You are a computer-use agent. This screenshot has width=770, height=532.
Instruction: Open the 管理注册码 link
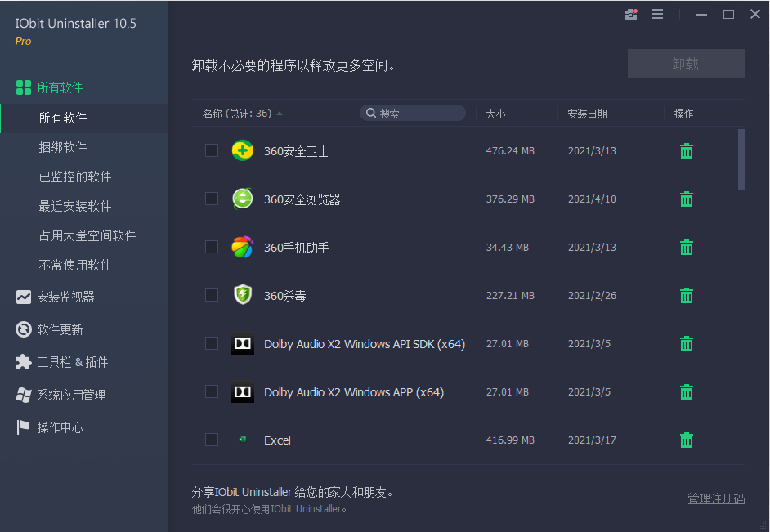coord(716,498)
